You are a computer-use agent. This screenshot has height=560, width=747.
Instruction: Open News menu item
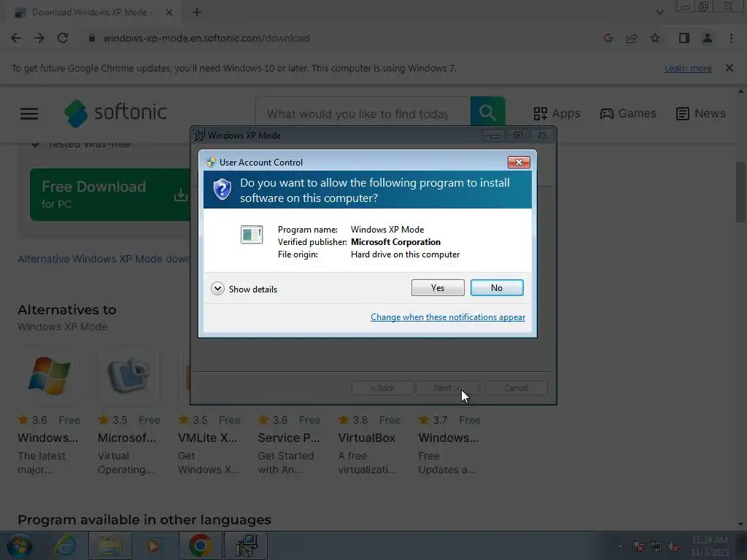[701, 113]
